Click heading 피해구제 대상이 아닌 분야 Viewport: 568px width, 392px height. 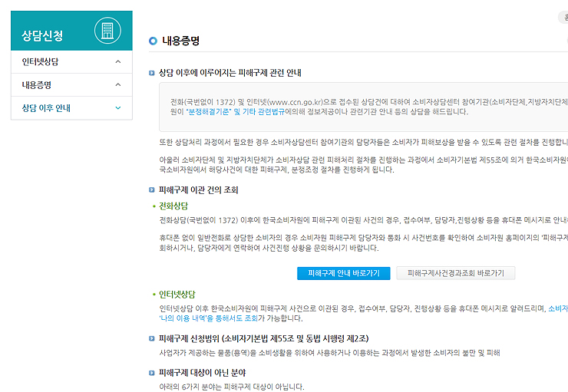203,373
